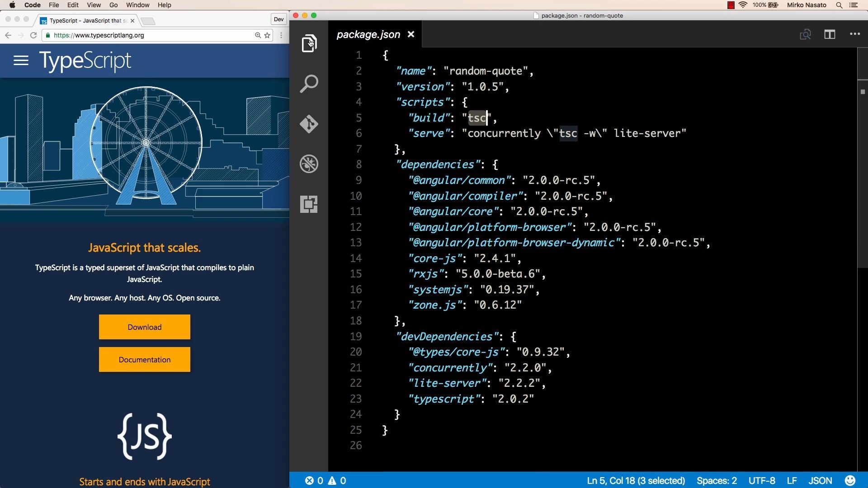Open the Explorer files icon in the activity bar
This screenshot has height=488, width=868.
click(309, 43)
